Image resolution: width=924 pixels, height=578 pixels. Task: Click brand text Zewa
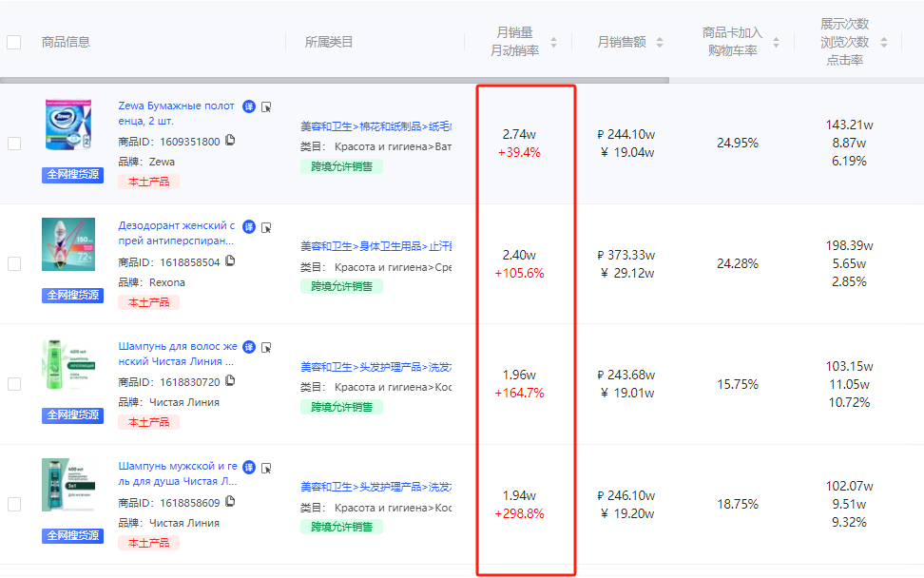point(162,162)
